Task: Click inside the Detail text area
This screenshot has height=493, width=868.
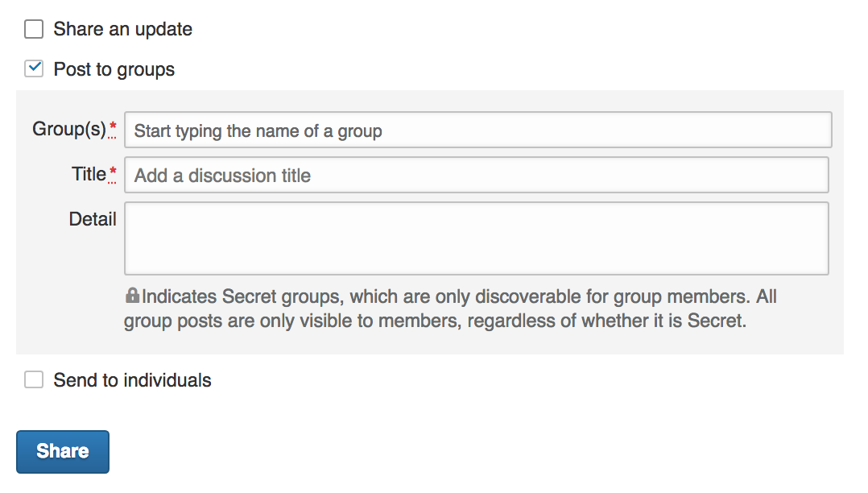Action: point(476,238)
